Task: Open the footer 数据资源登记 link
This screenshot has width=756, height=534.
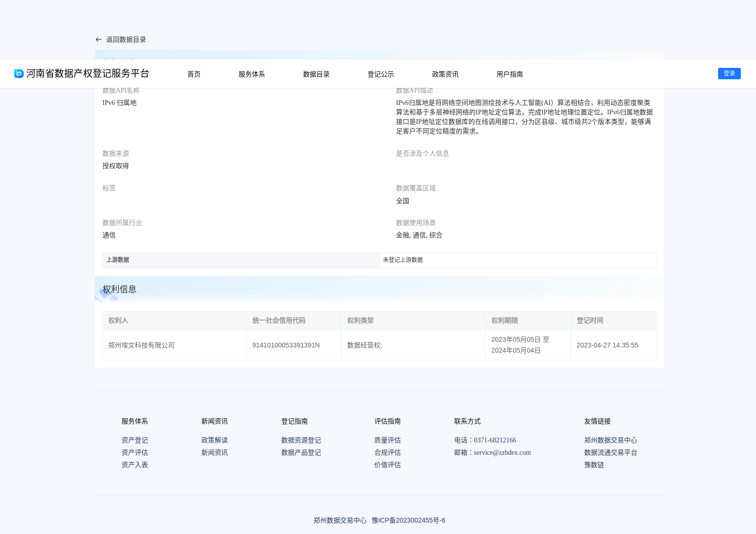Action: click(301, 440)
